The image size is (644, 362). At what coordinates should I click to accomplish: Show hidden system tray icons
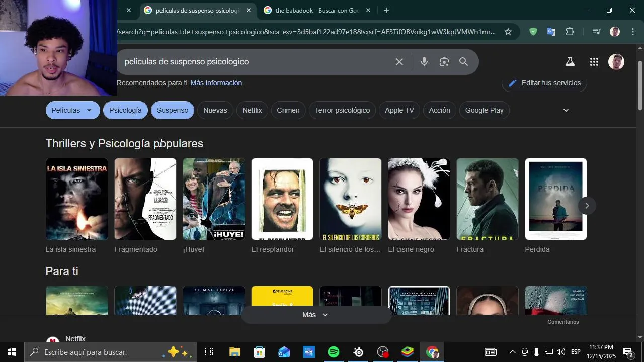(x=512, y=352)
